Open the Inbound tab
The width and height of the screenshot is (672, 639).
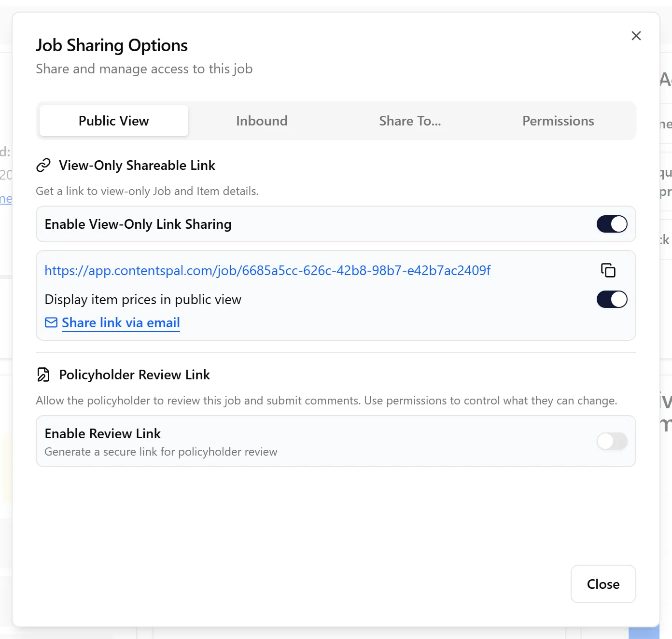[x=262, y=121]
